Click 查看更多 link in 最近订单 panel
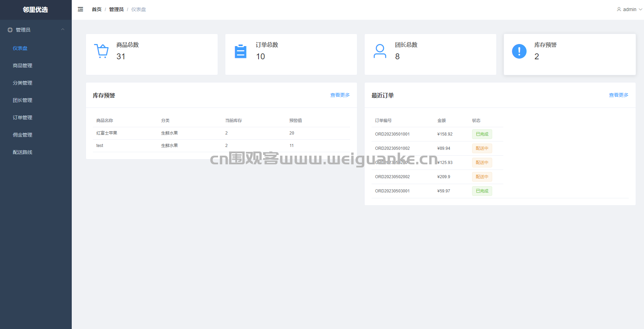This screenshot has height=329, width=644. pyautogui.click(x=618, y=95)
